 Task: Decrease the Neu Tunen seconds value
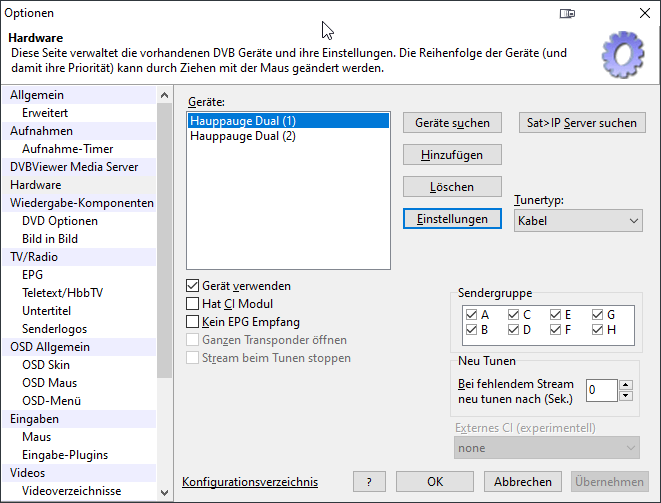(x=626, y=395)
